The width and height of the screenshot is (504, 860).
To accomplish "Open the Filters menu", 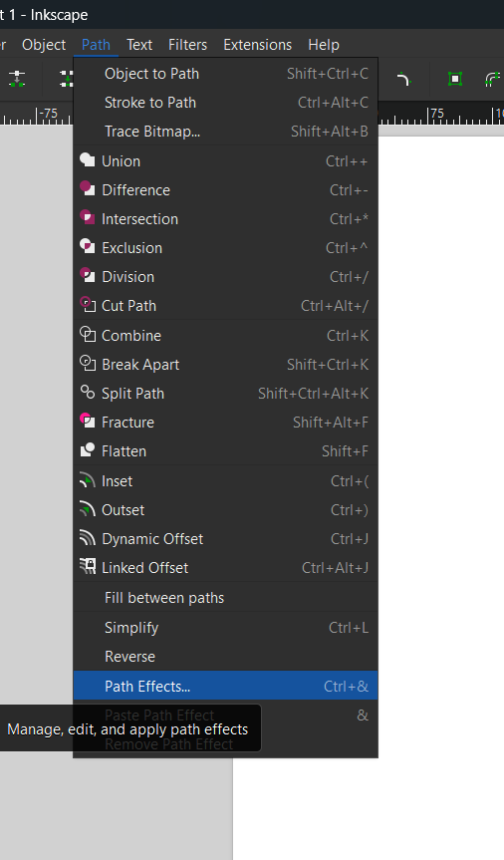I will click(x=187, y=45).
